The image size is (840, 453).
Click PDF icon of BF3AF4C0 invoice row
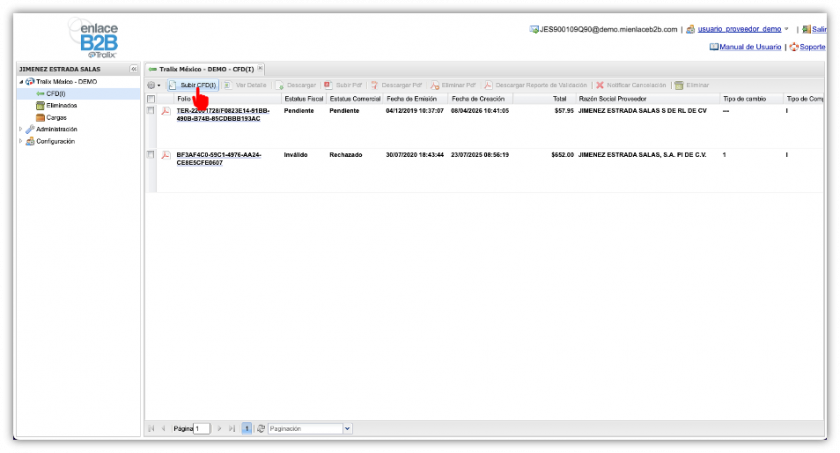[x=166, y=155]
